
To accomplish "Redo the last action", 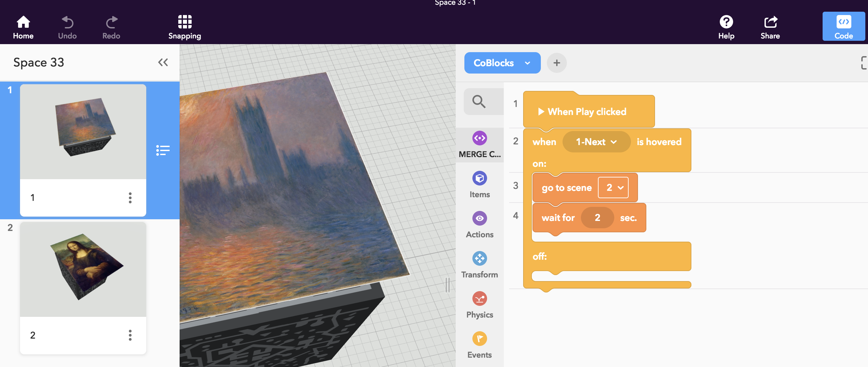I will tap(111, 27).
